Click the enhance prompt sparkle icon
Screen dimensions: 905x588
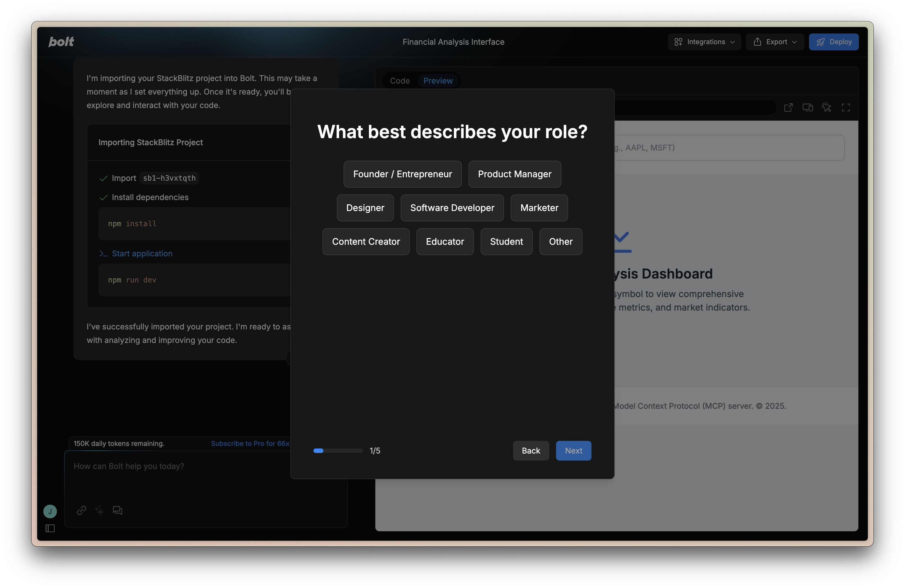pyautogui.click(x=100, y=510)
